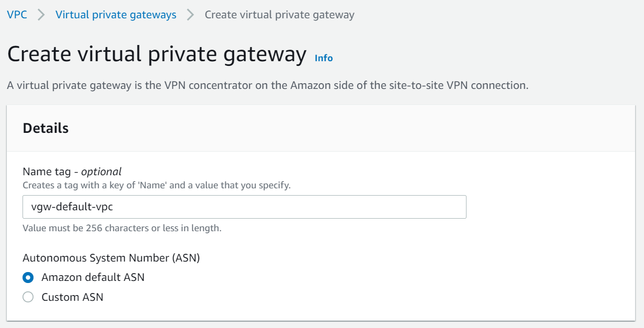Click the large 'Create virtual private gateway' heading
Screen dimensions: 644x328
click(x=157, y=54)
